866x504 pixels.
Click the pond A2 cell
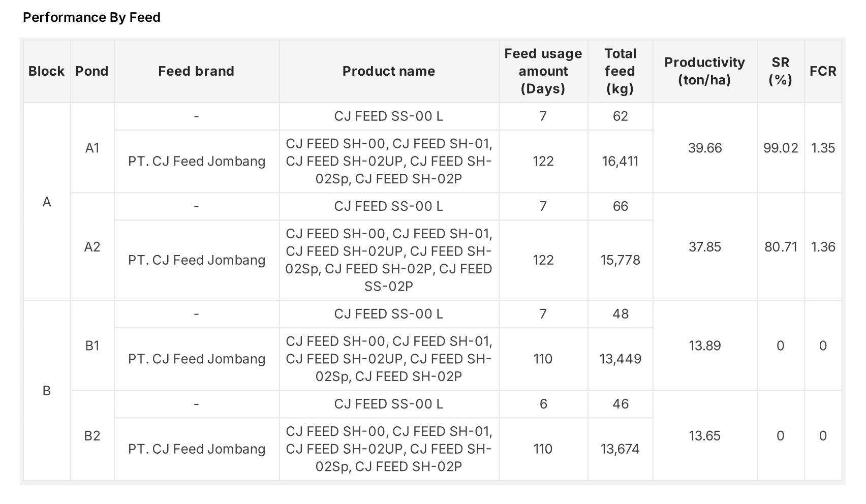coord(92,247)
